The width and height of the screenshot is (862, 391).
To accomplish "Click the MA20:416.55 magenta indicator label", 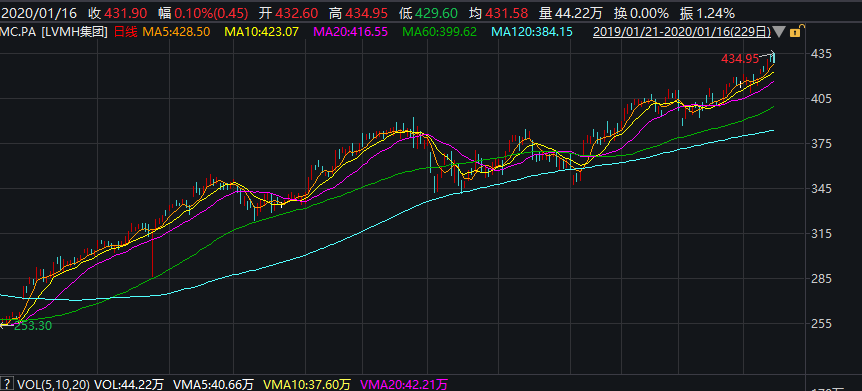I will tap(350, 32).
